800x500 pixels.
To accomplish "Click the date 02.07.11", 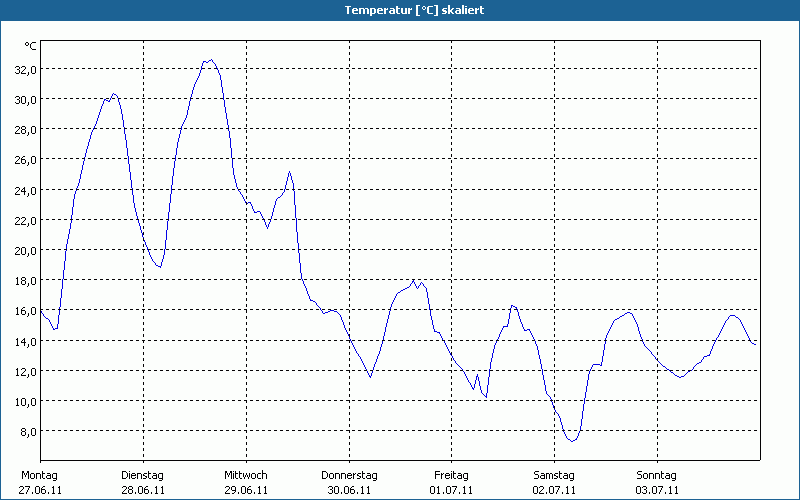I will pyautogui.click(x=554, y=490).
